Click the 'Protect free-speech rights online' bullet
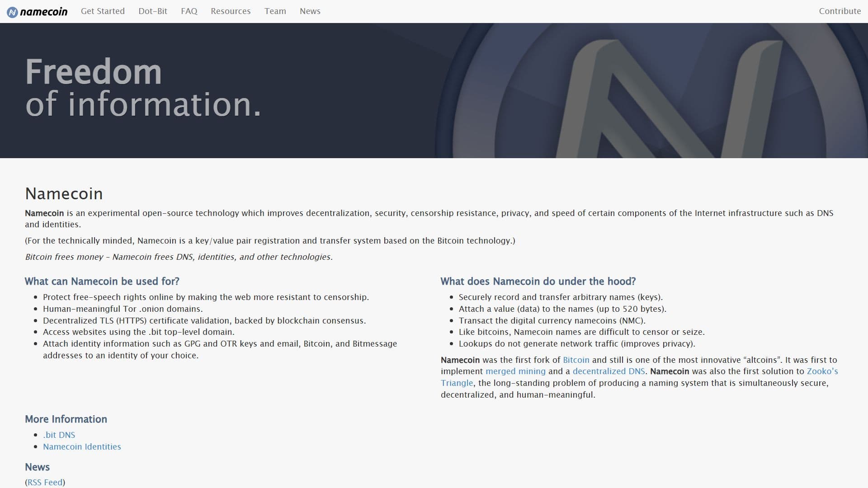The height and width of the screenshot is (488, 868). coord(206,297)
